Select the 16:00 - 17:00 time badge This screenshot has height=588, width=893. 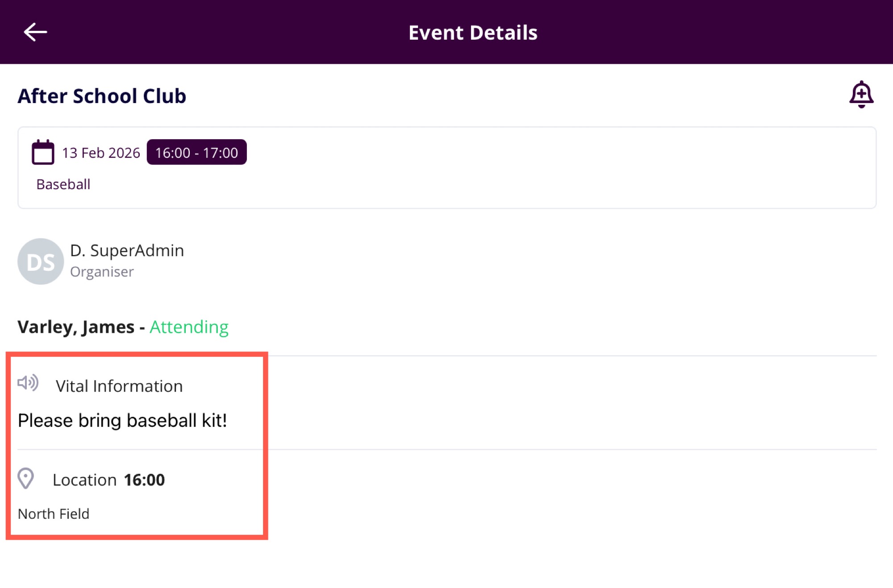(x=196, y=153)
